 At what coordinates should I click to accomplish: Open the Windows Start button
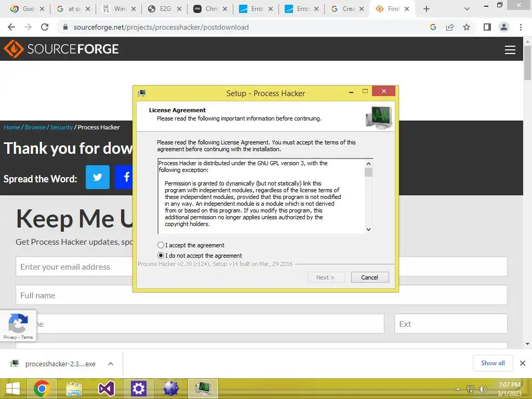[x=13, y=389]
